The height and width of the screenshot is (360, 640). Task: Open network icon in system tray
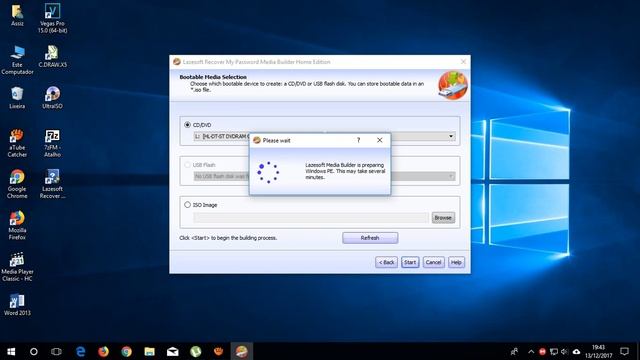point(553,351)
